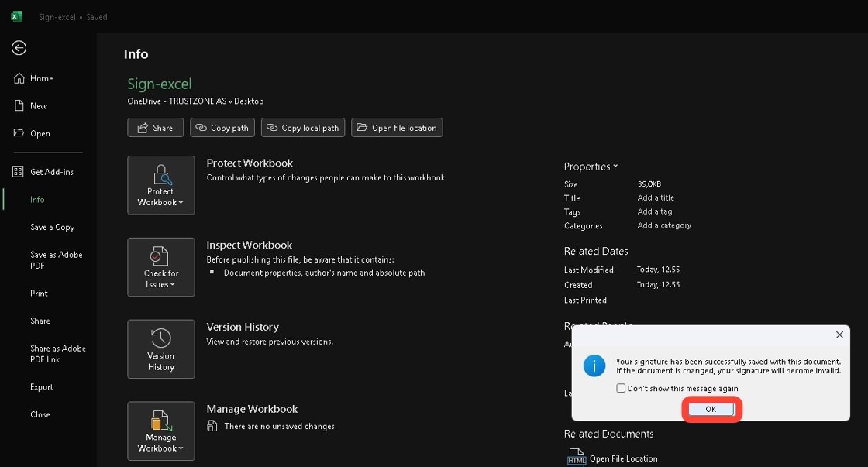Image resolution: width=868 pixels, height=467 pixels.
Task: Open the Version History button
Action: (x=161, y=349)
